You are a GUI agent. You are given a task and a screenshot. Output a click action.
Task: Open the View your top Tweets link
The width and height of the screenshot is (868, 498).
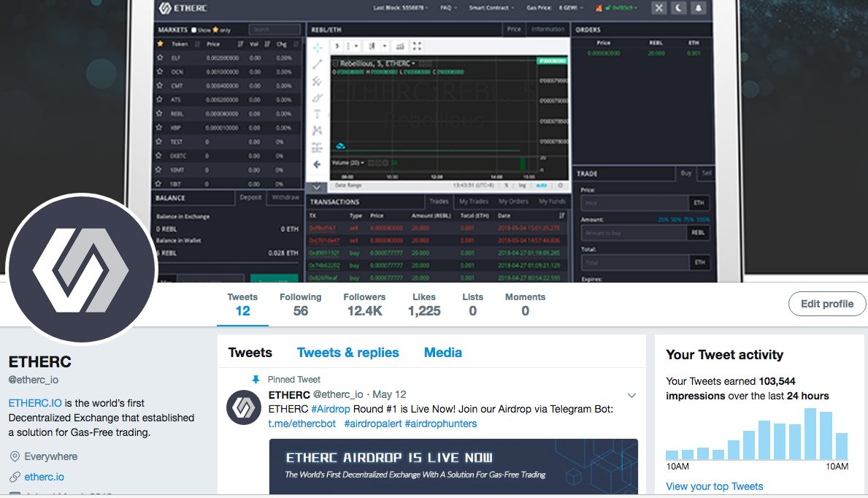tap(714, 486)
